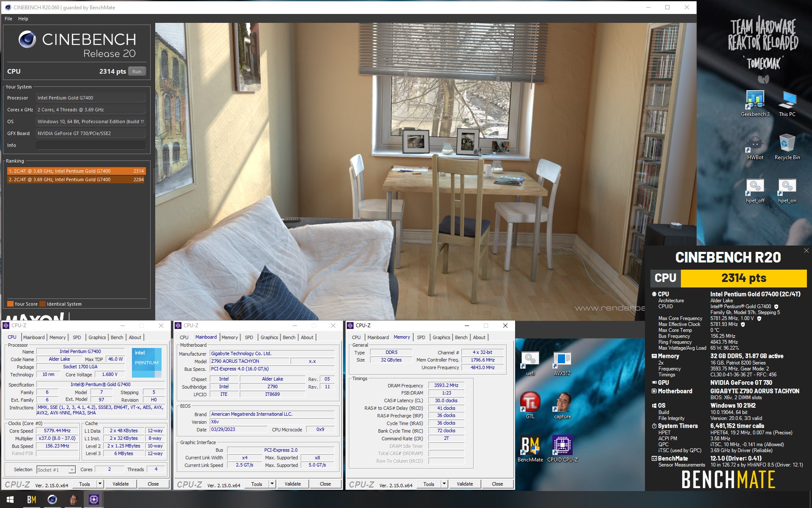Click the Identical System brown legend swatch
The width and height of the screenshot is (812, 508).
pyautogui.click(x=42, y=304)
